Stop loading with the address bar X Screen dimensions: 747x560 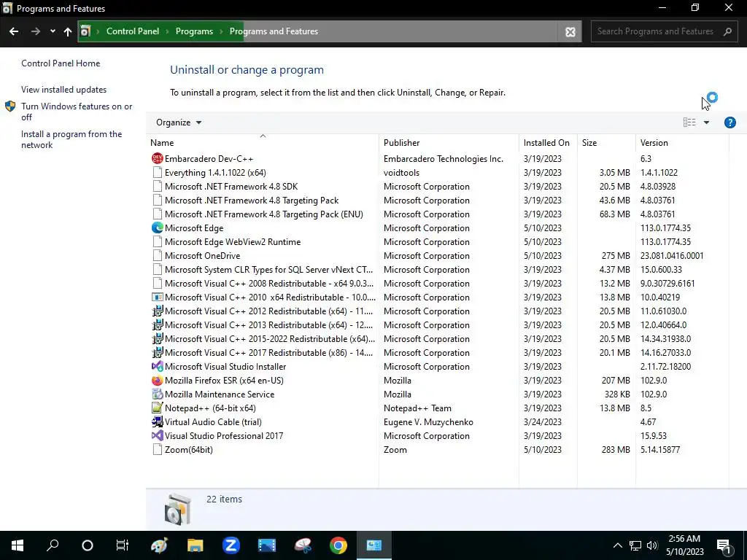[x=570, y=32]
